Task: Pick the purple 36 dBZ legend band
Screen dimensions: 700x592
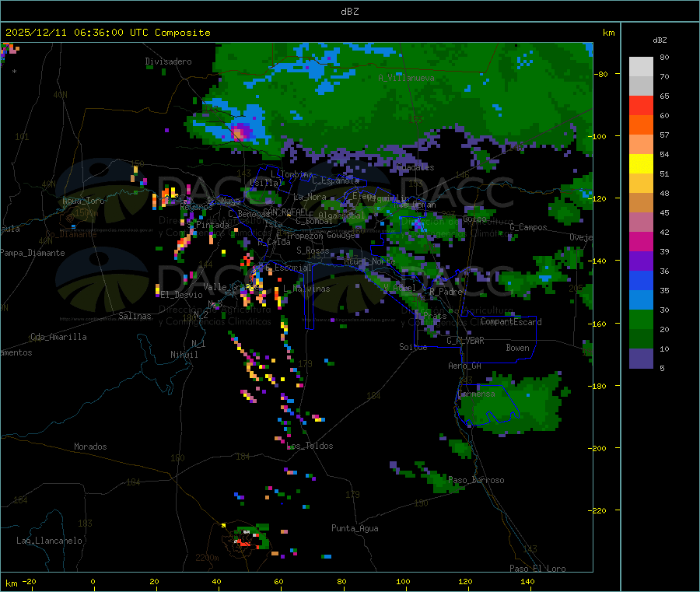Action: (x=641, y=261)
